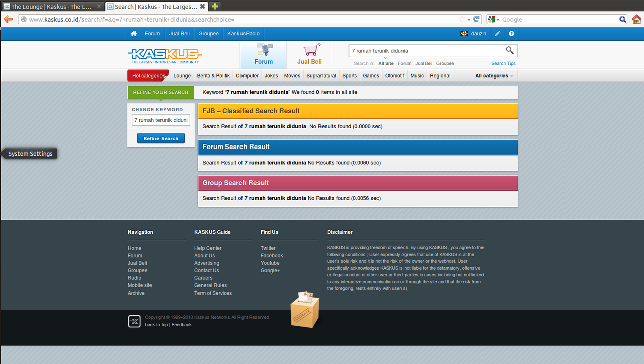Set search scope to Forum
Image resolution: width=644 pixels, height=364 pixels.
tap(405, 64)
